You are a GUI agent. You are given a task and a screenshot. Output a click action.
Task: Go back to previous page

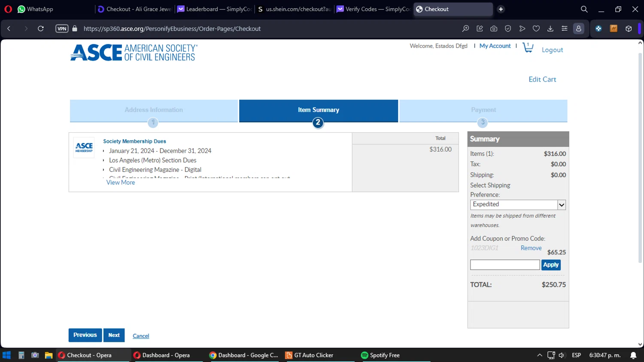[x=9, y=29]
